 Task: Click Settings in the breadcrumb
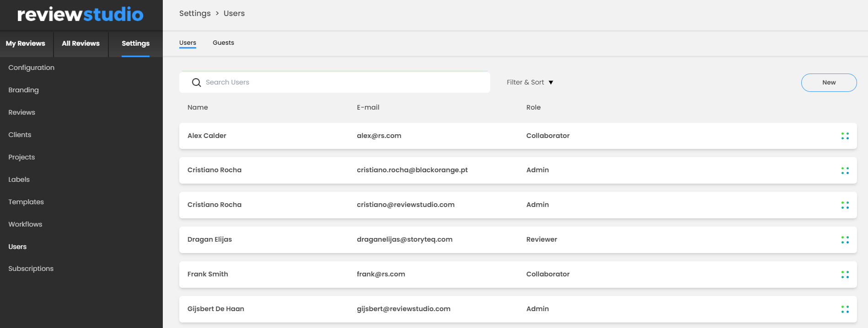pyautogui.click(x=195, y=14)
